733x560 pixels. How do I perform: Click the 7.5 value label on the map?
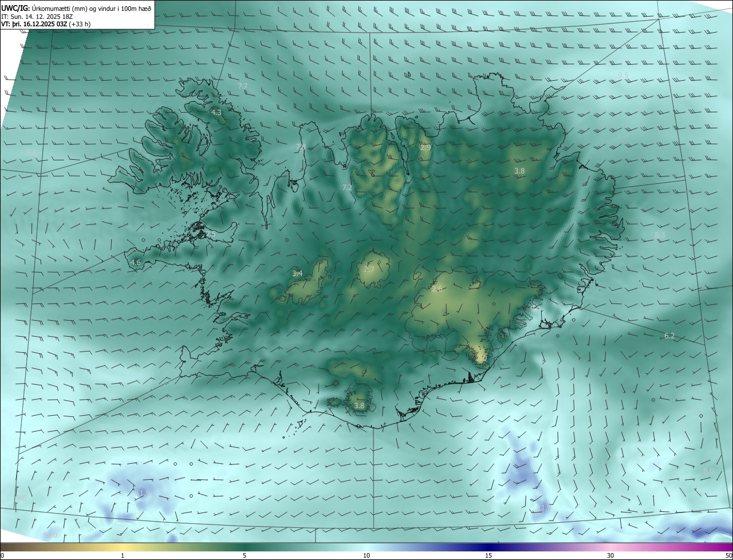pyautogui.click(x=211, y=234)
